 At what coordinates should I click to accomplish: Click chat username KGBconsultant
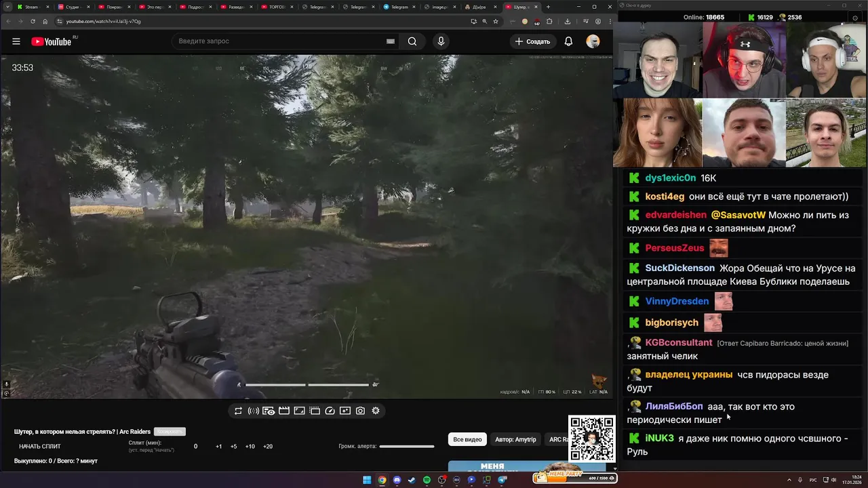[679, 343]
